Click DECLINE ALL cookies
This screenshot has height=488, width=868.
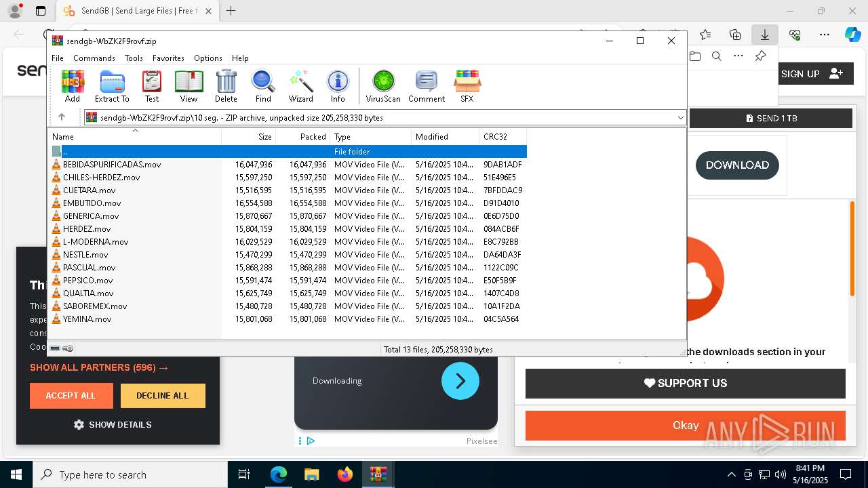163,396
